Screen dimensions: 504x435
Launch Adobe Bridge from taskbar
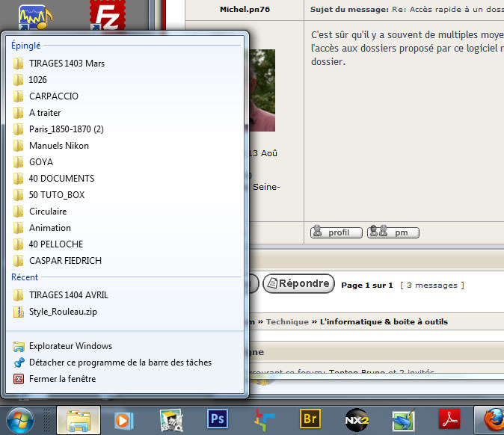pyautogui.click(x=310, y=419)
